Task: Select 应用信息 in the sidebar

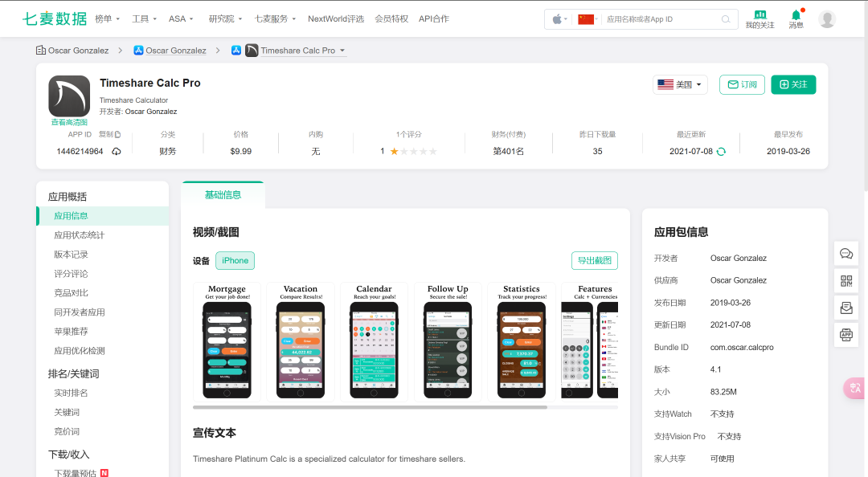Action: coord(102,216)
